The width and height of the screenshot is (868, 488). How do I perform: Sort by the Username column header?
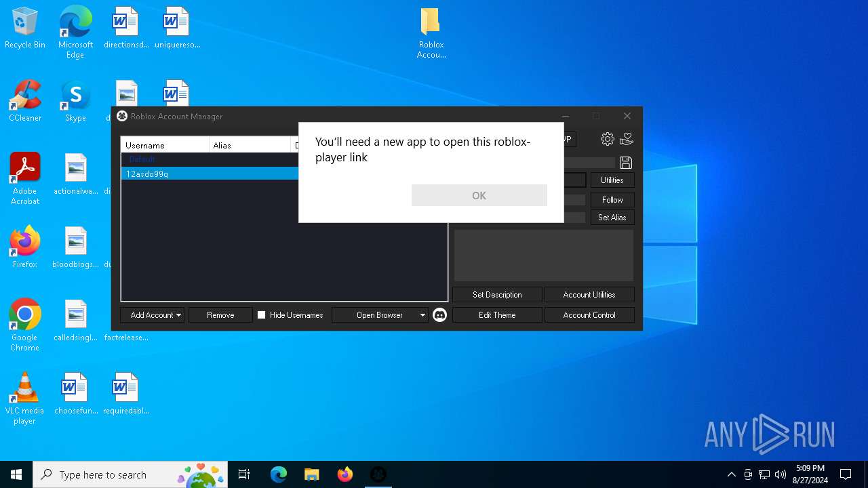pyautogui.click(x=165, y=145)
